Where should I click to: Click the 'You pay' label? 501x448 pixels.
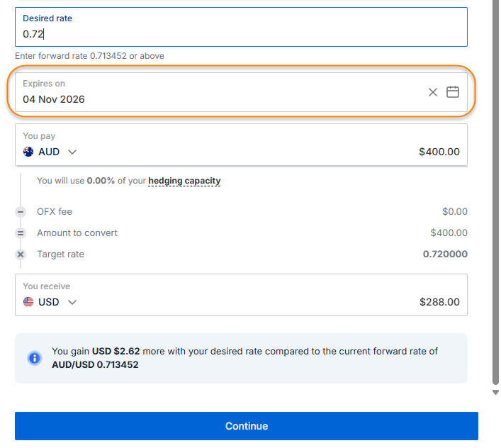39,136
